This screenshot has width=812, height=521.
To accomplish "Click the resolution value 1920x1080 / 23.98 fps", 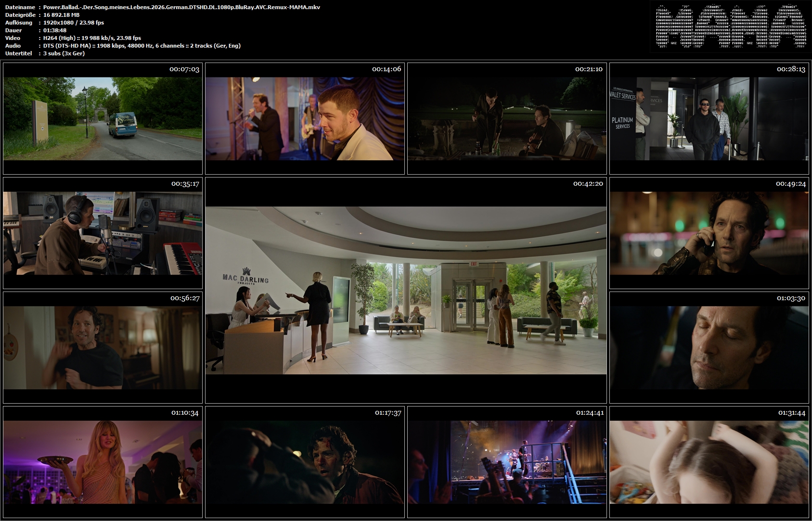I will (74, 23).
